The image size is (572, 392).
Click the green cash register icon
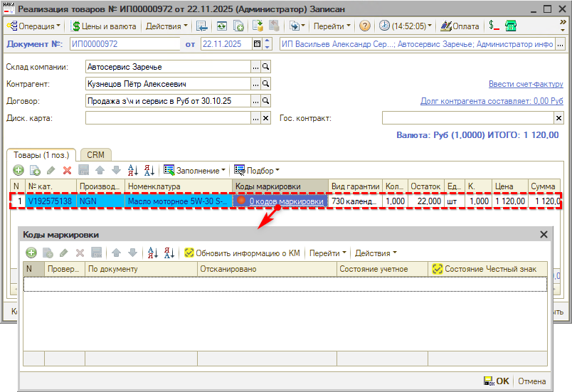tap(510, 26)
